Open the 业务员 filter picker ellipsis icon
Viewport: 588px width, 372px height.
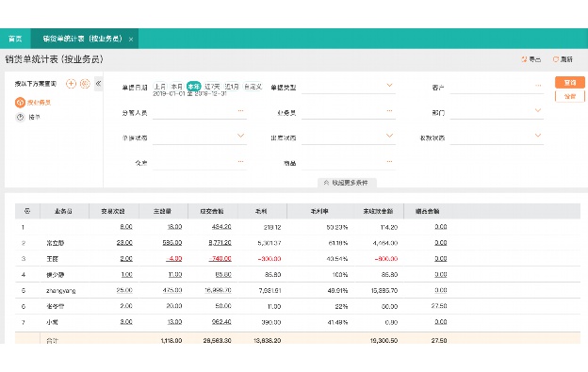tap(389, 110)
